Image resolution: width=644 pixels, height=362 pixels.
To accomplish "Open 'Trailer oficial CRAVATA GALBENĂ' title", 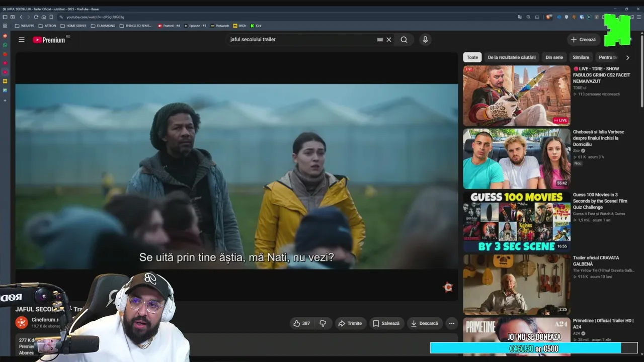I will [596, 261].
